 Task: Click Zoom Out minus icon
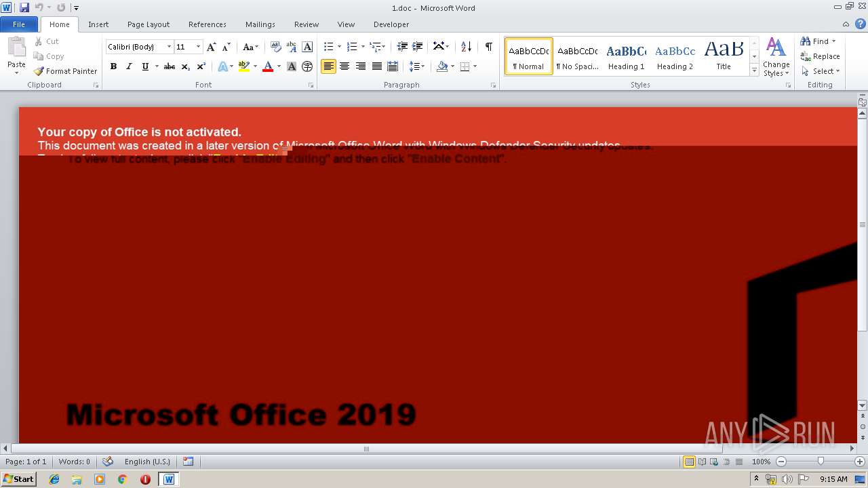[x=781, y=462]
